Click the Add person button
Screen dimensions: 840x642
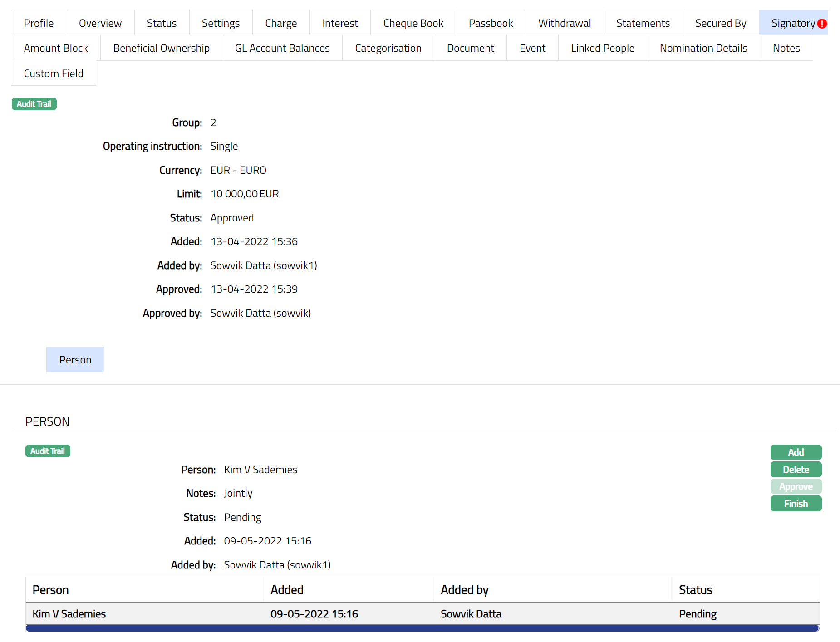pyautogui.click(x=796, y=452)
